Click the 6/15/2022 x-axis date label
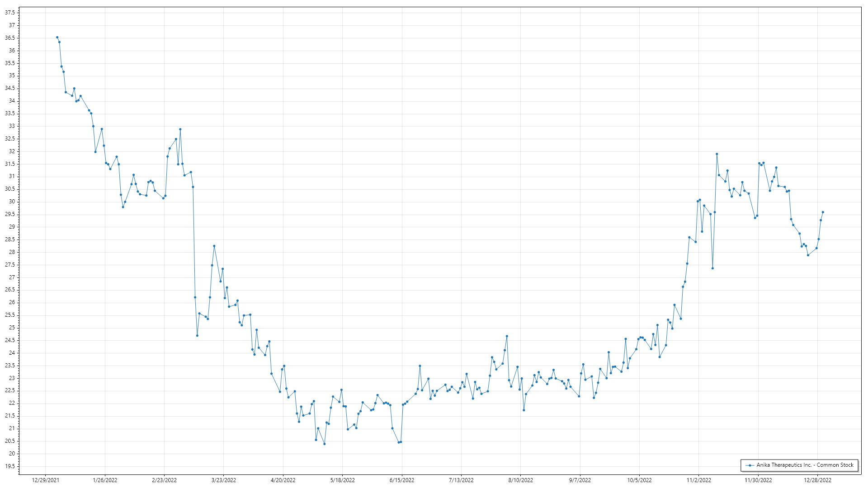Viewport: 868px width, 488px height. (402, 480)
